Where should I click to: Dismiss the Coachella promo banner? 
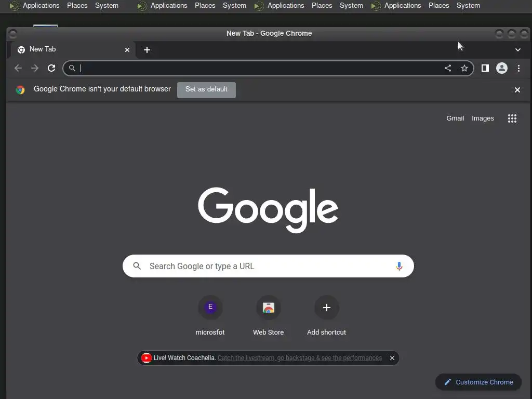(392, 358)
